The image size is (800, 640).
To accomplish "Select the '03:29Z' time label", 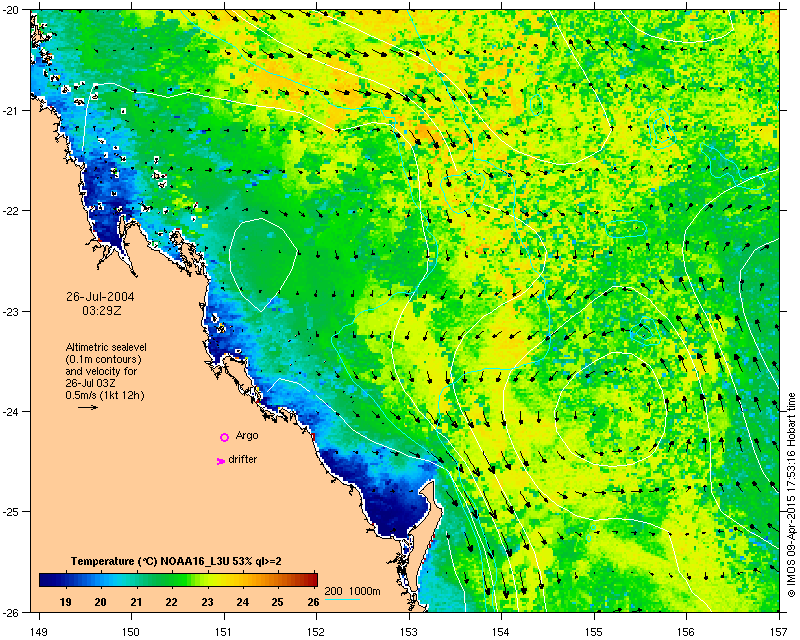I will 102,310.
